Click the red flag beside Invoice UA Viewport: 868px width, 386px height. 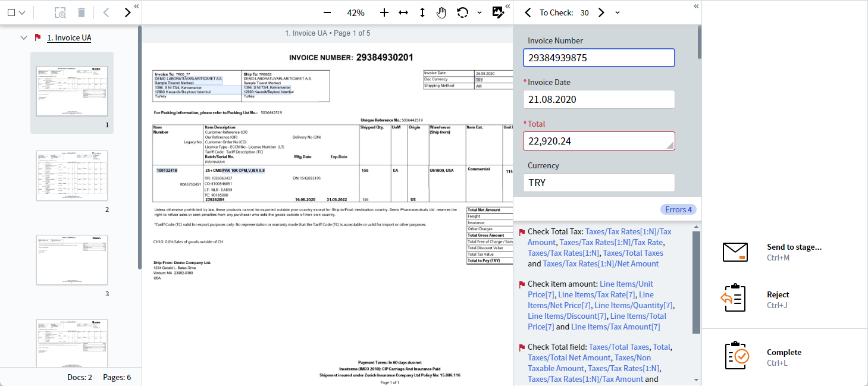(x=38, y=37)
